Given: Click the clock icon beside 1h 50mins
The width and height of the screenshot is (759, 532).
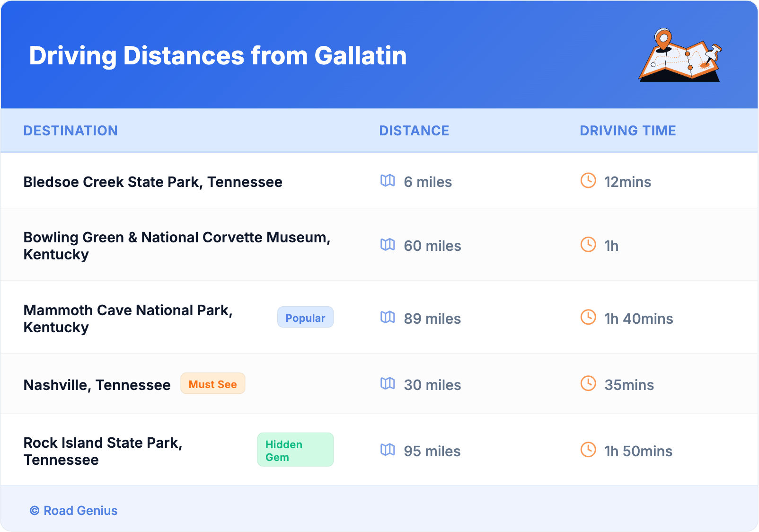Looking at the screenshot, I should pos(588,450).
